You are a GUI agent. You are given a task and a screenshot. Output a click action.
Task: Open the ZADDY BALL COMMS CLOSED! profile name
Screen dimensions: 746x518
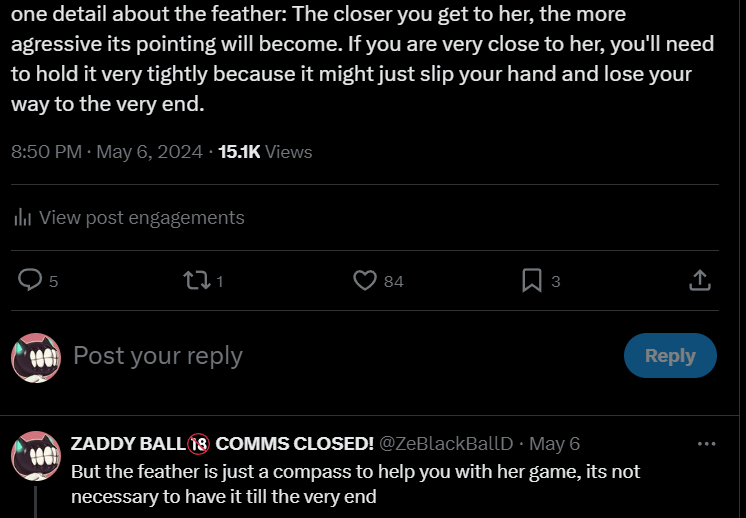(x=222, y=443)
